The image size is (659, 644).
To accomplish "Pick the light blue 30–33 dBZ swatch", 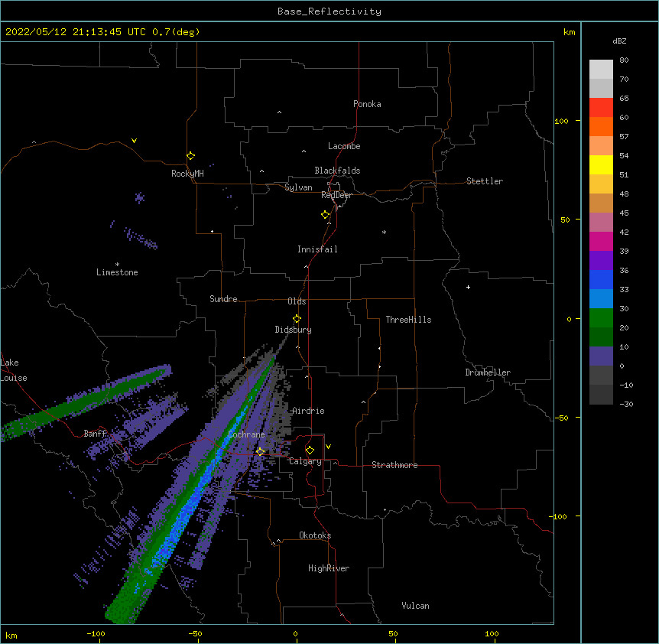I will tap(601, 298).
